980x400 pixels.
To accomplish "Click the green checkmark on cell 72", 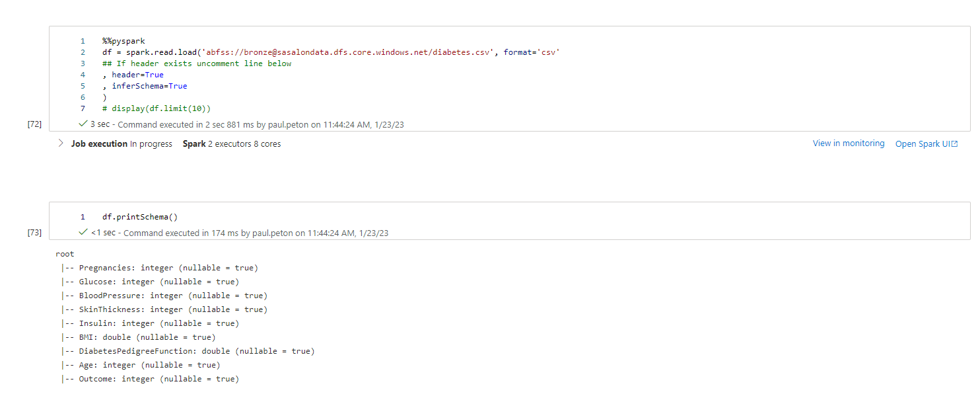I will [83, 123].
